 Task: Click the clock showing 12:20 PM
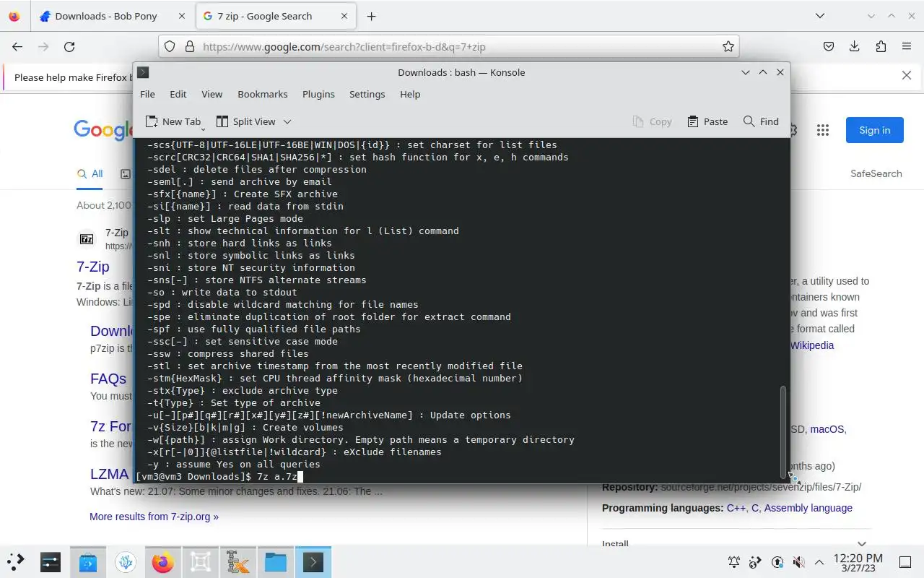pos(858,562)
